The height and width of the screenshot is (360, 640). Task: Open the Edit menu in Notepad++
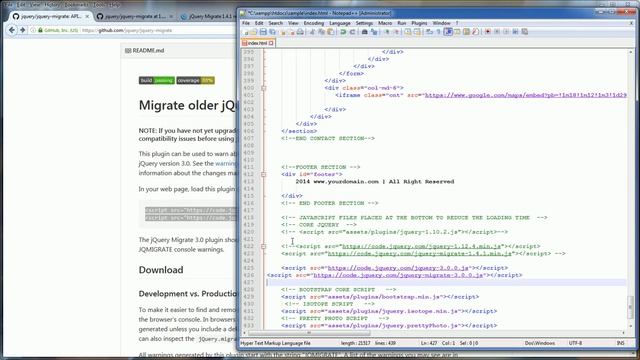(259, 23)
